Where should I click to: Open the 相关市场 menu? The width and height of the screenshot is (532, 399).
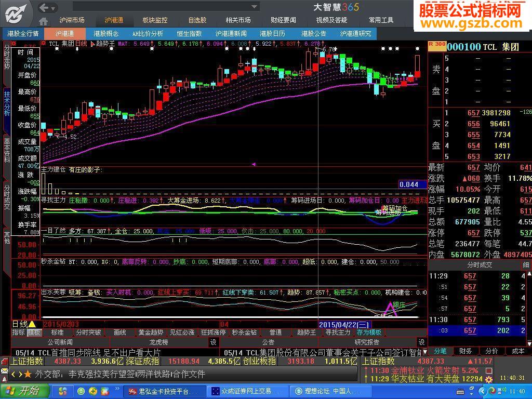click(x=238, y=20)
